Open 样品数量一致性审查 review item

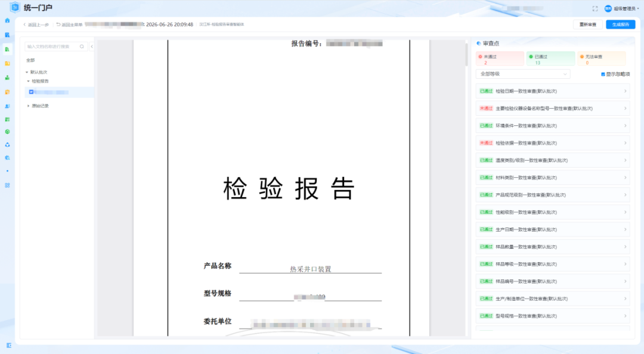click(552, 247)
